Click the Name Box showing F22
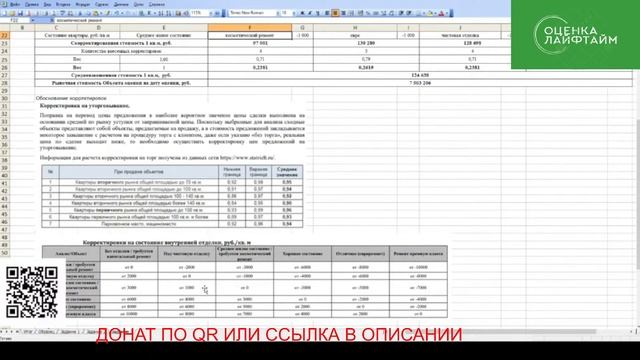Viewport: 640px width, 360px height. coord(15,20)
